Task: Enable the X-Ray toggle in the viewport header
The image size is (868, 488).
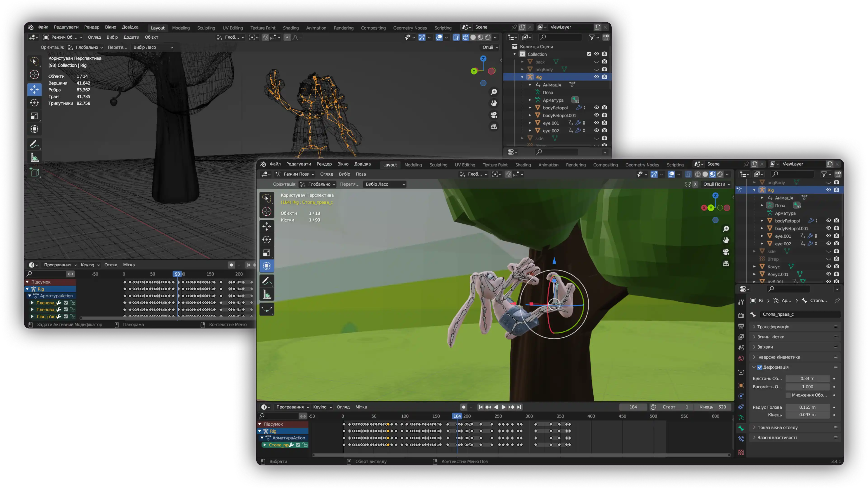Action: [688, 174]
